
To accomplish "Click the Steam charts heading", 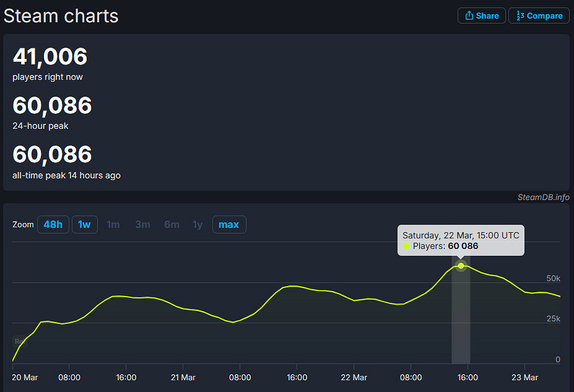I will click(x=61, y=15).
